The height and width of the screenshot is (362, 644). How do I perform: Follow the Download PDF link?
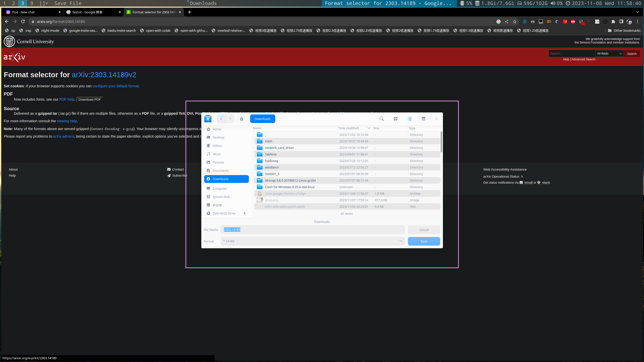pos(89,99)
